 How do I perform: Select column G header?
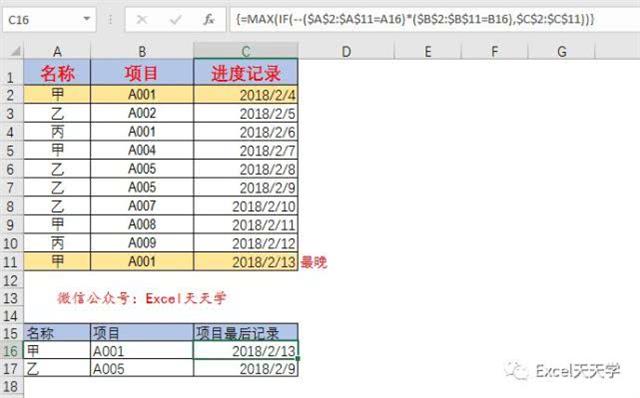562,51
